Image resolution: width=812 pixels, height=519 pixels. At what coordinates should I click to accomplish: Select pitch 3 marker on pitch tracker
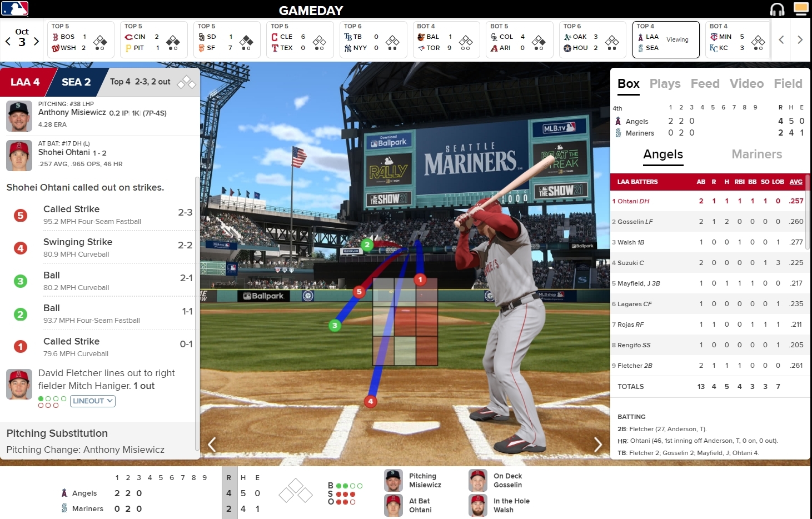(x=335, y=326)
